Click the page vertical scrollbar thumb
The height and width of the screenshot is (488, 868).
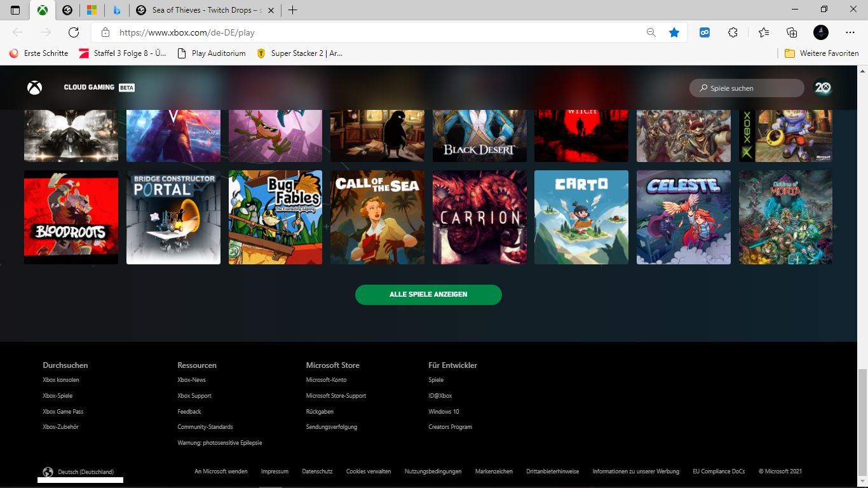coord(862,422)
